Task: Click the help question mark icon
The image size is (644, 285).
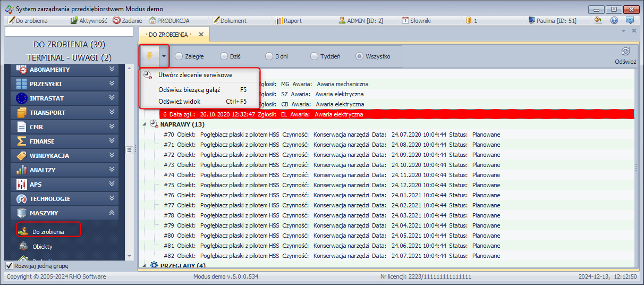Action: point(614,21)
